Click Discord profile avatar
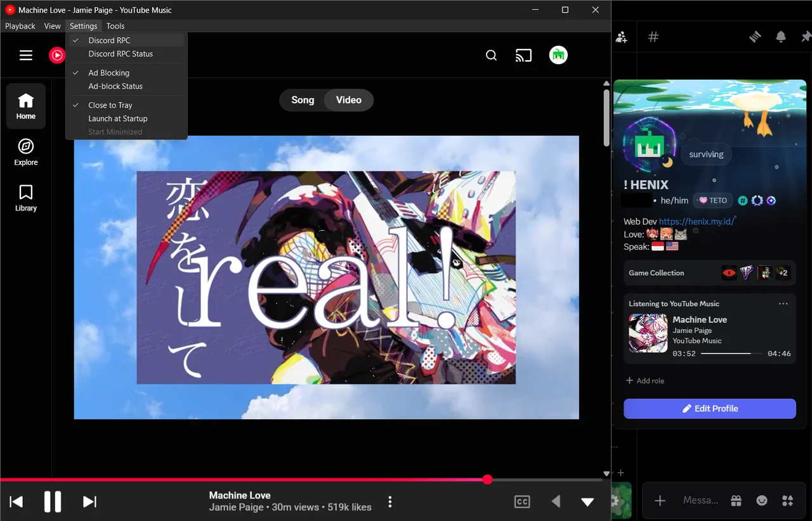This screenshot has height=521, width=812. pos(648,146)
